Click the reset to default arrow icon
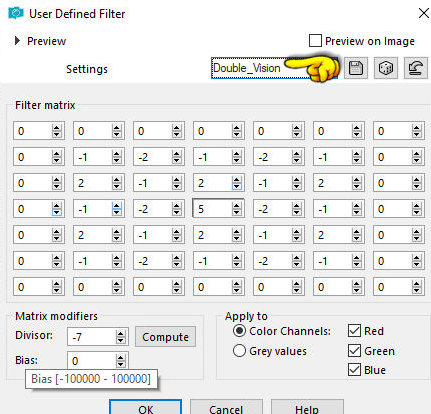The height and width of the screenshot is (414, 431). coord(416,68)
